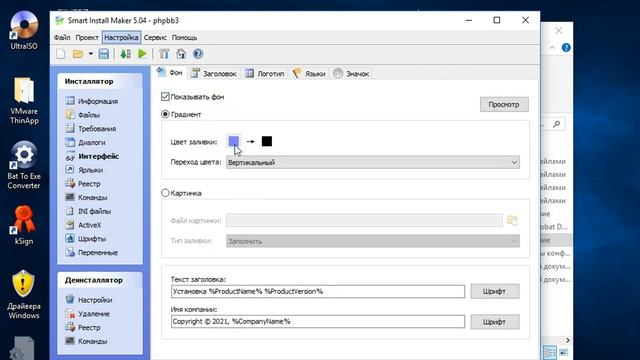Click the Bat To Exe Converter desktop icon

pos(24,165)
